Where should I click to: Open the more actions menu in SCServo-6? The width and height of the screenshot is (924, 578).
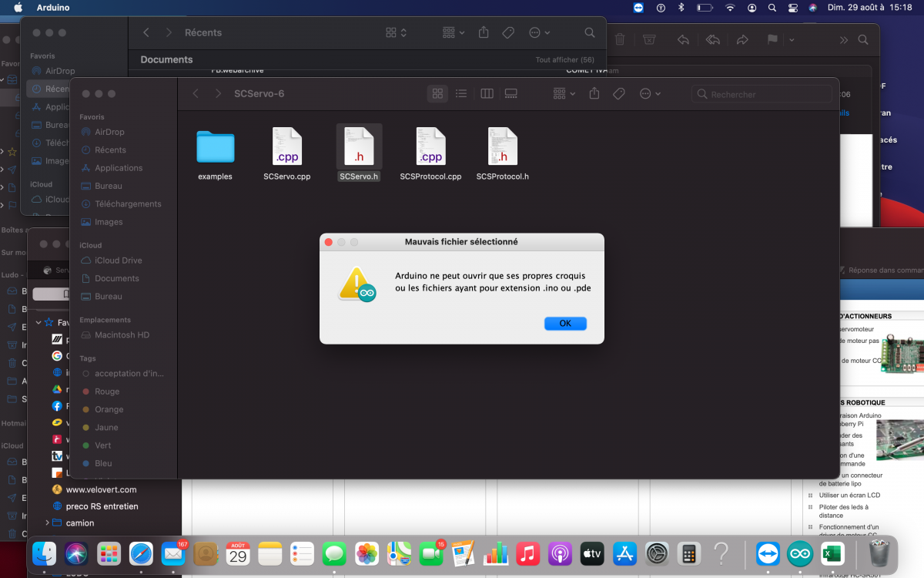(650, 94)
